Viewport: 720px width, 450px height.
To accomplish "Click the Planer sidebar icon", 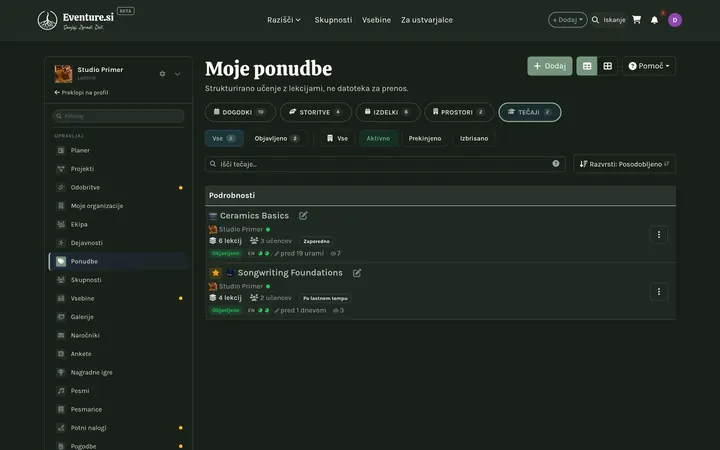I will pyautogui.click(x=61, y=150).
